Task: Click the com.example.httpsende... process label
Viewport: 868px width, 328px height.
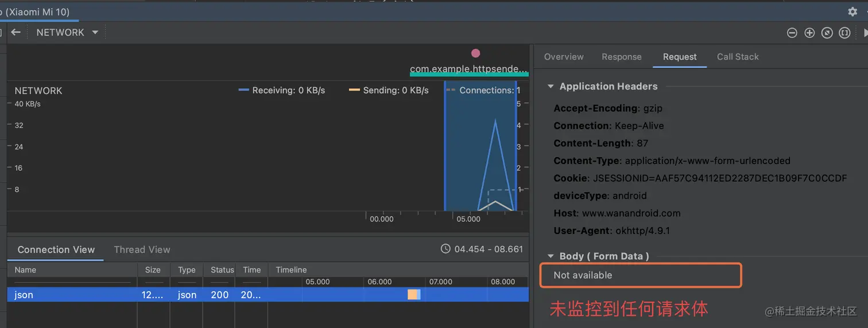Action: pos(468,69)
